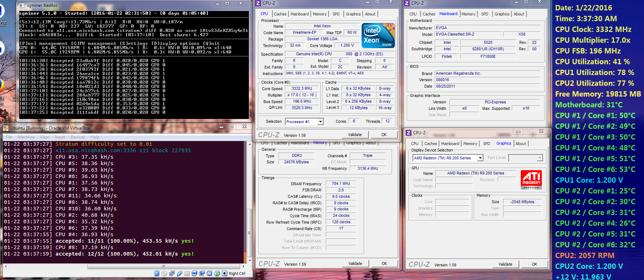Click CPU-Z icon in the Graphics-tab window title

click(x=409, y=132)
